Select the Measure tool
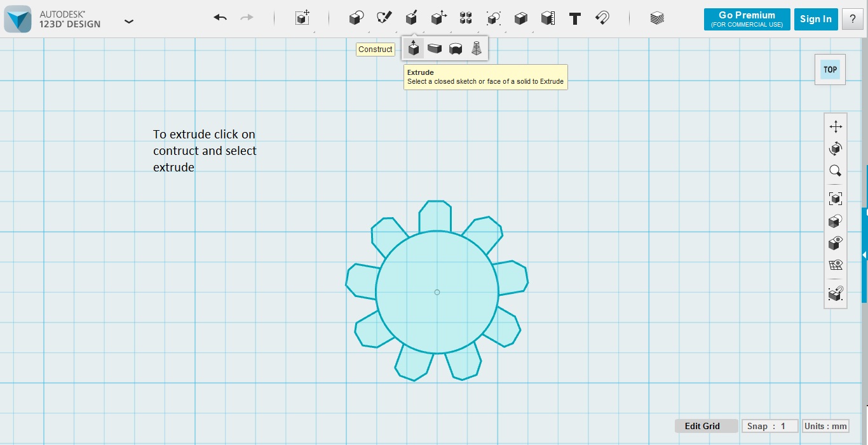 (547, 18)
